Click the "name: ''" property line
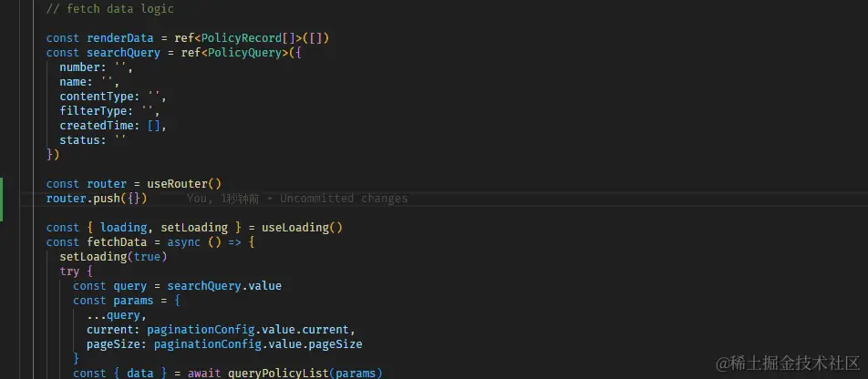 point(89,82)
